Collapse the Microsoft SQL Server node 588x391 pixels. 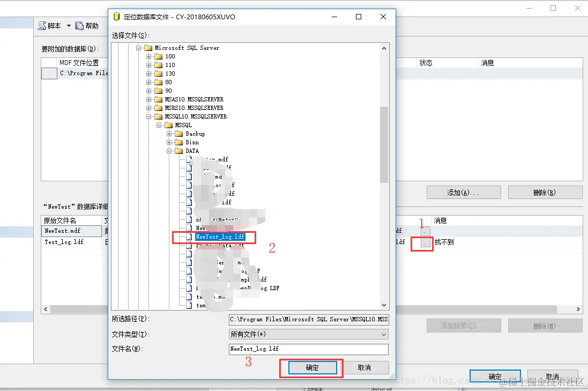[138, 48]
